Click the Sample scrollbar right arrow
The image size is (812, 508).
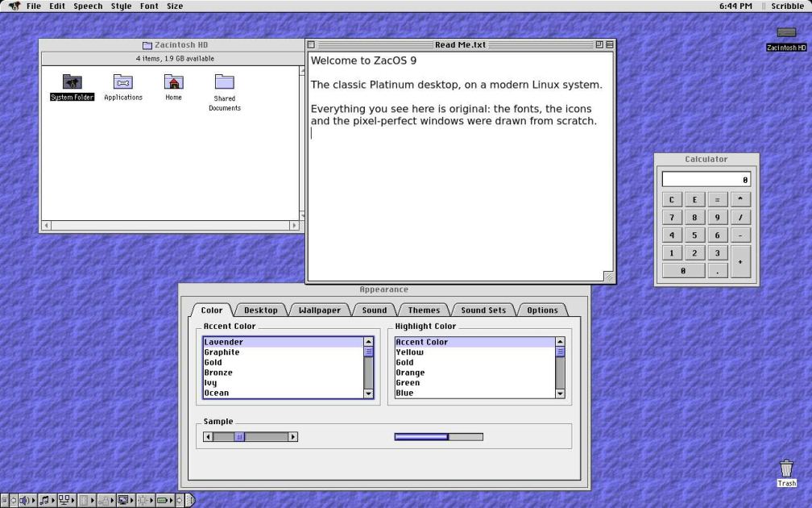click(x=292, y=437)
